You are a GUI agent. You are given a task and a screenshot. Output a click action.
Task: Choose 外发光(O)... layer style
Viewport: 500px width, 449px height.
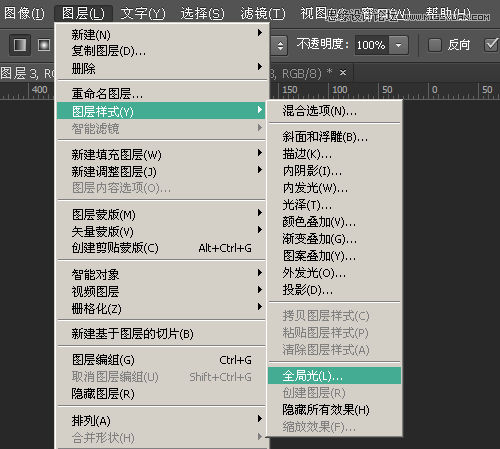click(x=334, y=273)
